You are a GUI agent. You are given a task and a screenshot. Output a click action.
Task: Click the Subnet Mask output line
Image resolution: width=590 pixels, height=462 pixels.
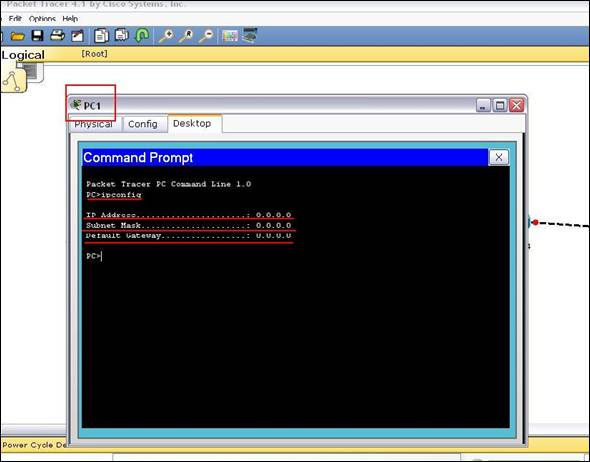click(189, 225)
